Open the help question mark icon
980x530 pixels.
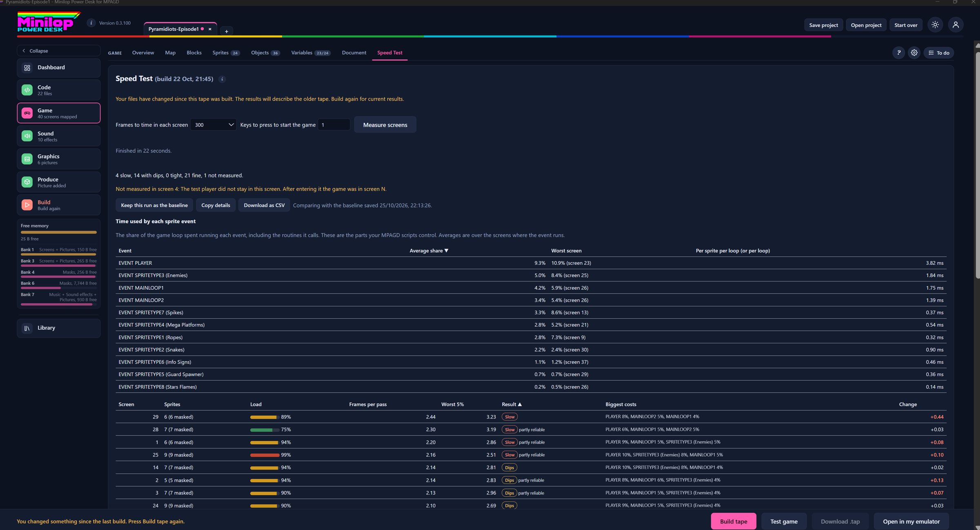[x=898, y=53]
